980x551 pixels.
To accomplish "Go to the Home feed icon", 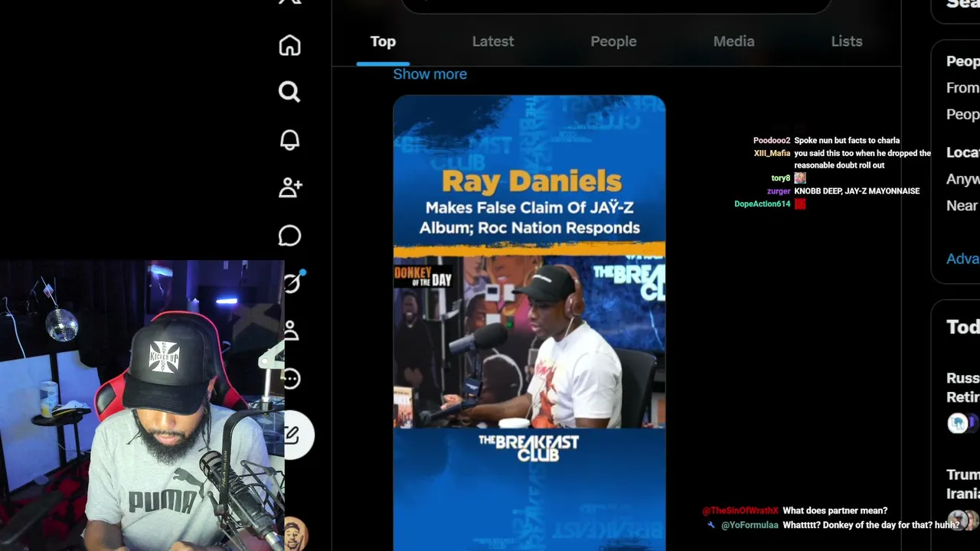I will click(289, 45).
